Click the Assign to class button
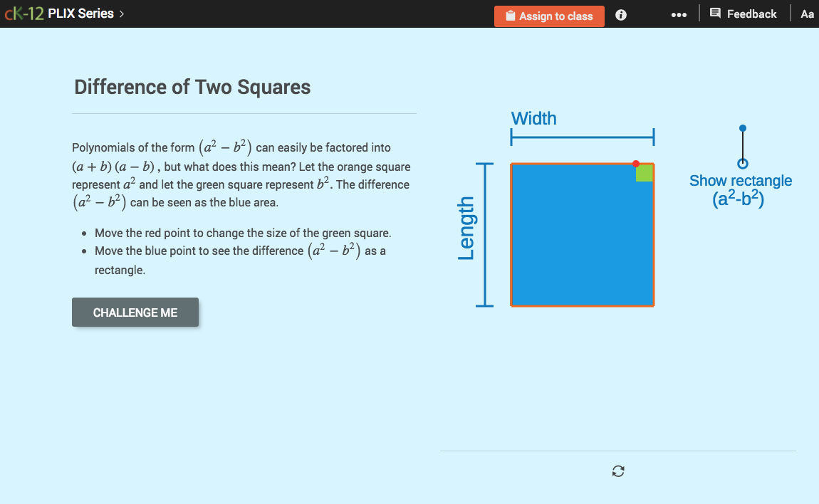819x504 pixels. 549,15
